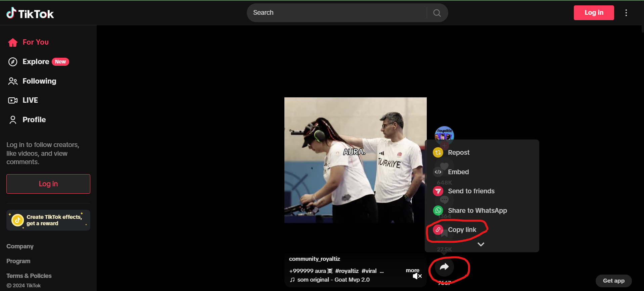644x291 pixels.
Task: Click the search magnifier icon
Action: pyautogui.click(x=437, y=13)
